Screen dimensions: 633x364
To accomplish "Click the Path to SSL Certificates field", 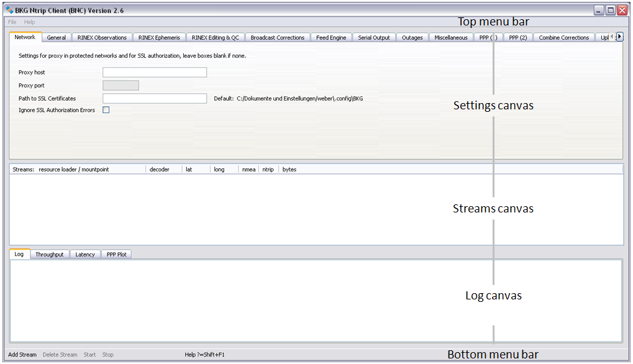I will tap(154, 98).
